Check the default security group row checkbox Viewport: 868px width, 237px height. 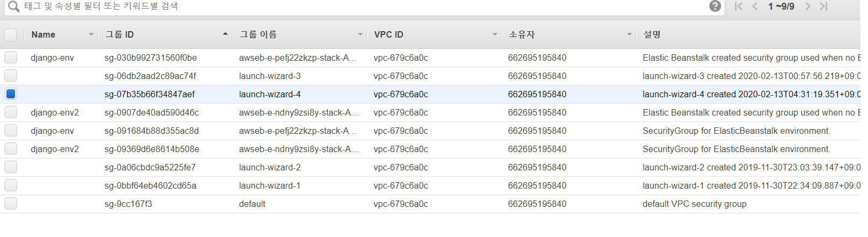(11, 204)
